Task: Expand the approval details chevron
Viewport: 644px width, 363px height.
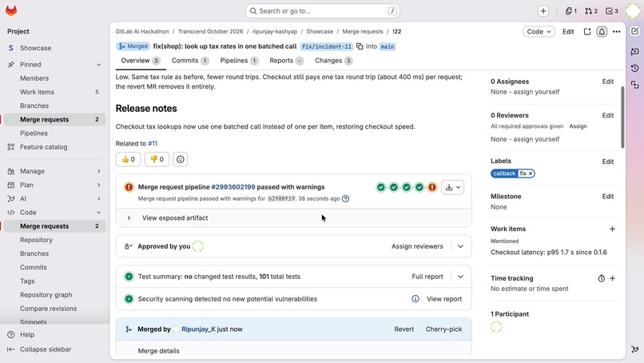Action: 460,246
